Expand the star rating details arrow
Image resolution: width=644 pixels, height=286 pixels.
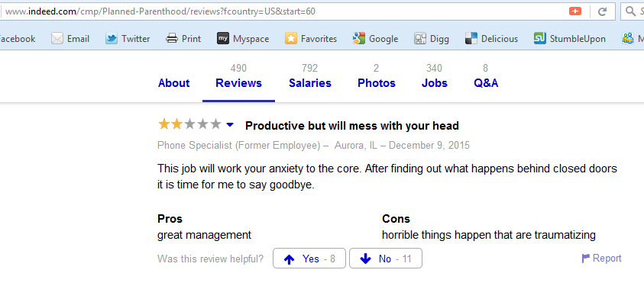click(230, 124)
